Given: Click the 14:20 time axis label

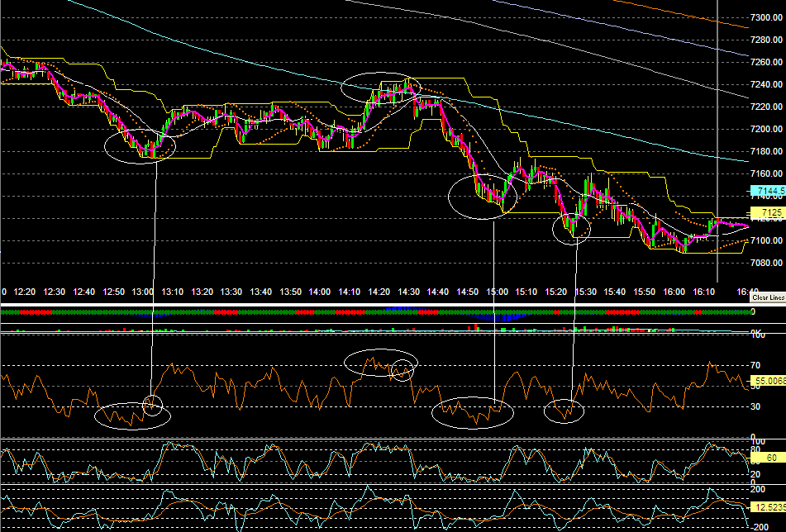Looking at the screenshot, I should click(x=379, y=292).
